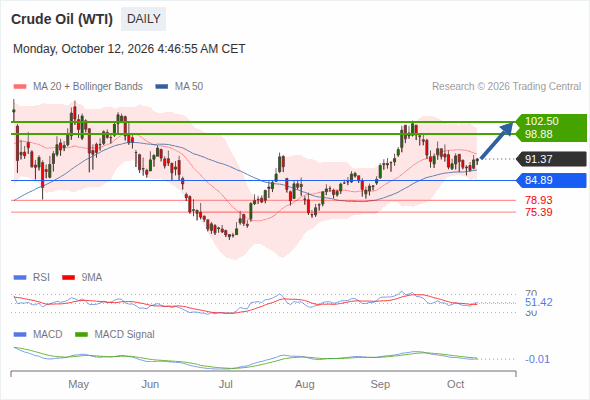Click the Research © 2026 Trading Central credit
Screen dimensions: 590x400
pos(506,87)
